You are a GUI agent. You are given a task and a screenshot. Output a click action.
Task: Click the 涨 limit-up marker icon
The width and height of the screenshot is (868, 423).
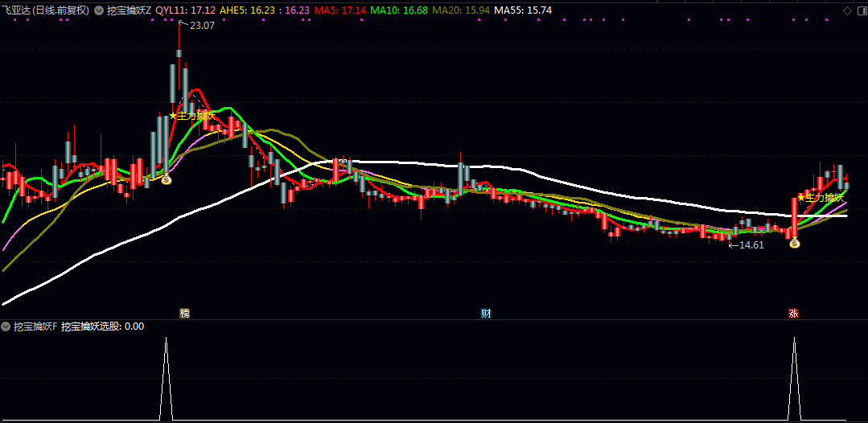tap(793, 313)
